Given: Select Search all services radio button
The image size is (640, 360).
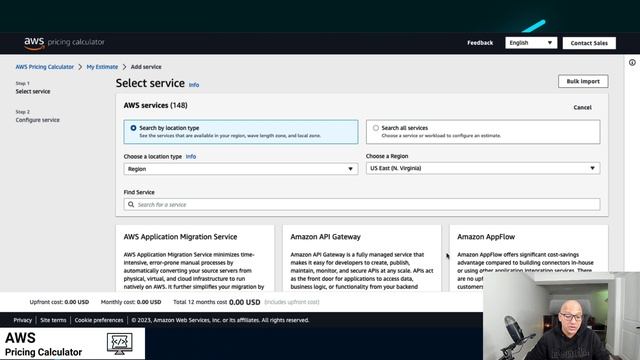Looking at the screenshot, I should [x=376, y=128].
